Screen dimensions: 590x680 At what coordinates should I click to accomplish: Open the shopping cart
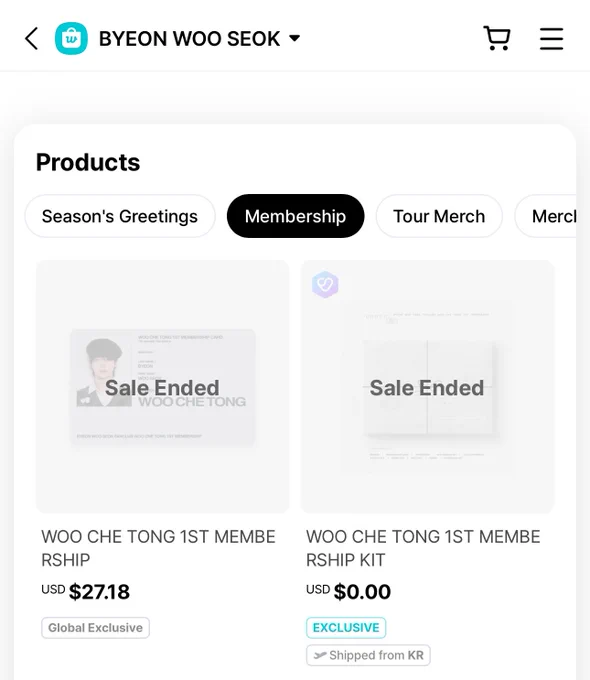pos(497,39)
